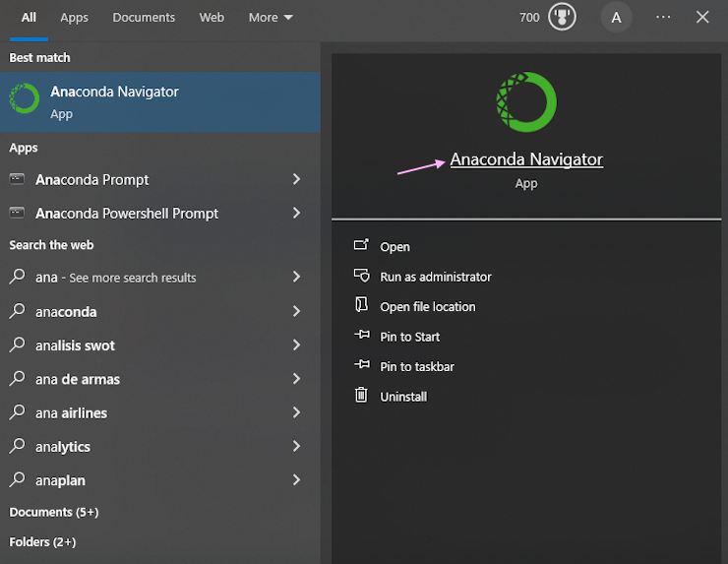Choose Pin to taskbar action
728x564 pixels.
pos(417,366)
